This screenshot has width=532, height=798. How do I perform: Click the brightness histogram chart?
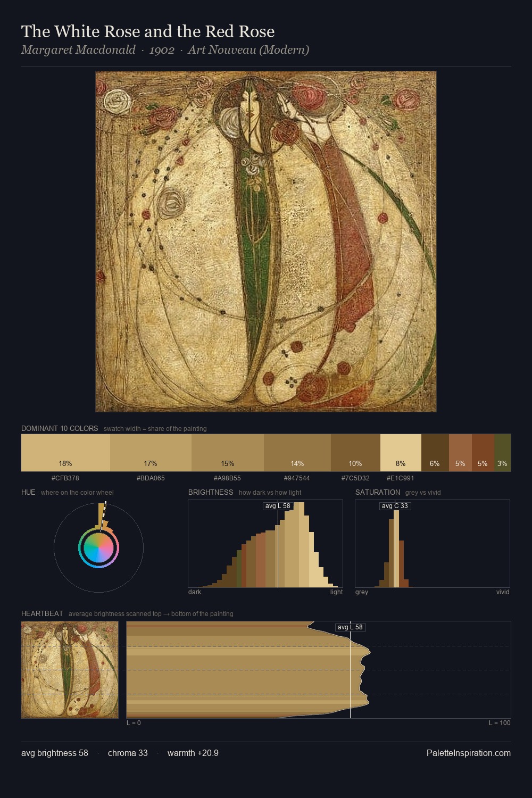pyautogui.click(x=265, y=544)
